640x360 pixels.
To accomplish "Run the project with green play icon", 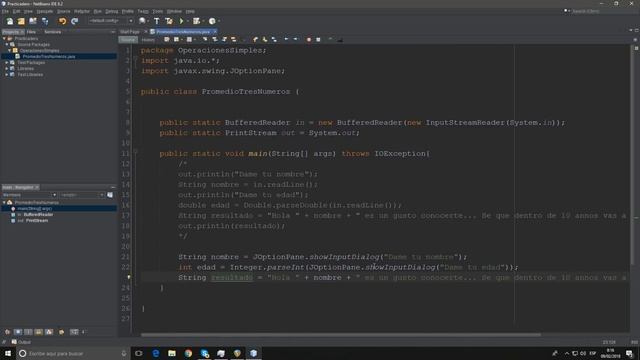I will point(182,21).
